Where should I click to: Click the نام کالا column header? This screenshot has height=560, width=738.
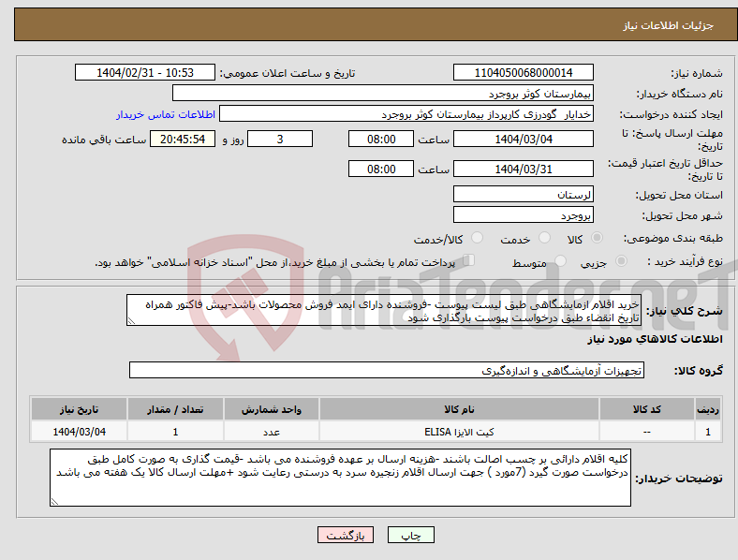tap(459, 409)
